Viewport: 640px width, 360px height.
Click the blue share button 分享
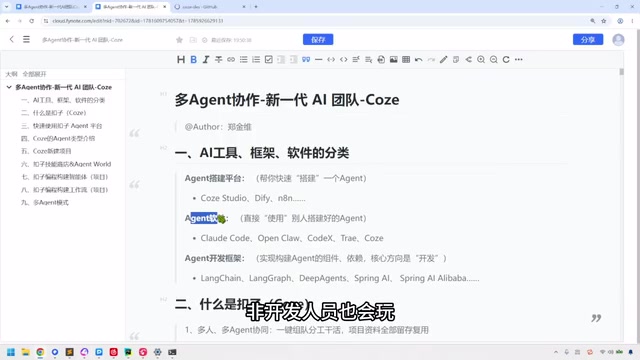click(588, 40)
